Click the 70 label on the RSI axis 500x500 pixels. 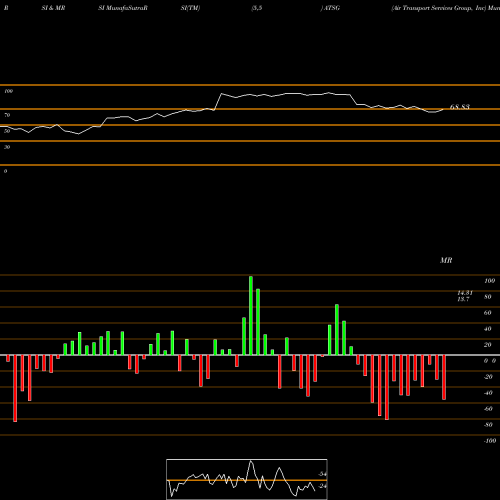[7, 115]
